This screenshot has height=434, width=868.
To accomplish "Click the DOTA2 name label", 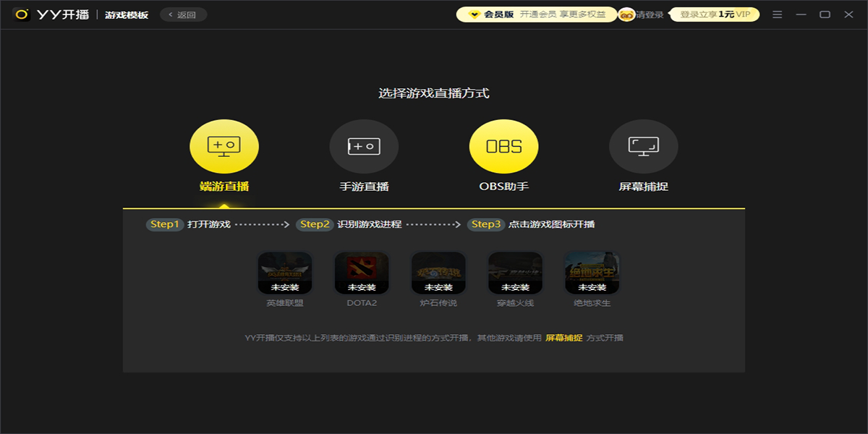I will (x=362, y=303).
